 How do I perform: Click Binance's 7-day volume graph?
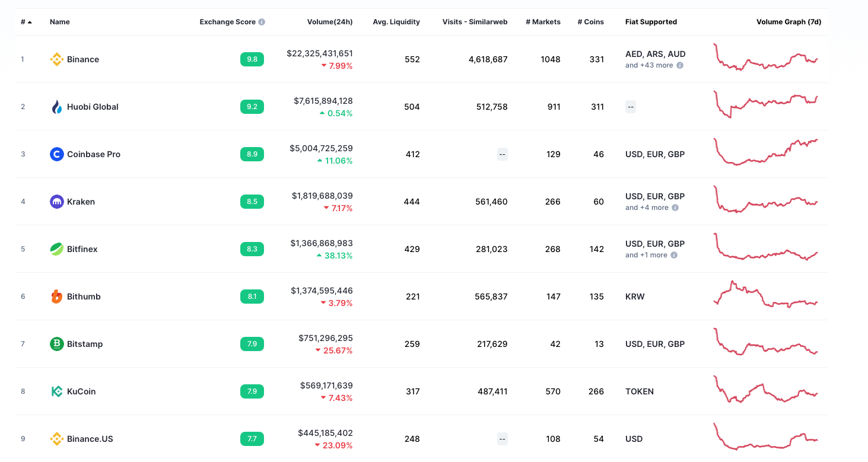pos(765,57)
